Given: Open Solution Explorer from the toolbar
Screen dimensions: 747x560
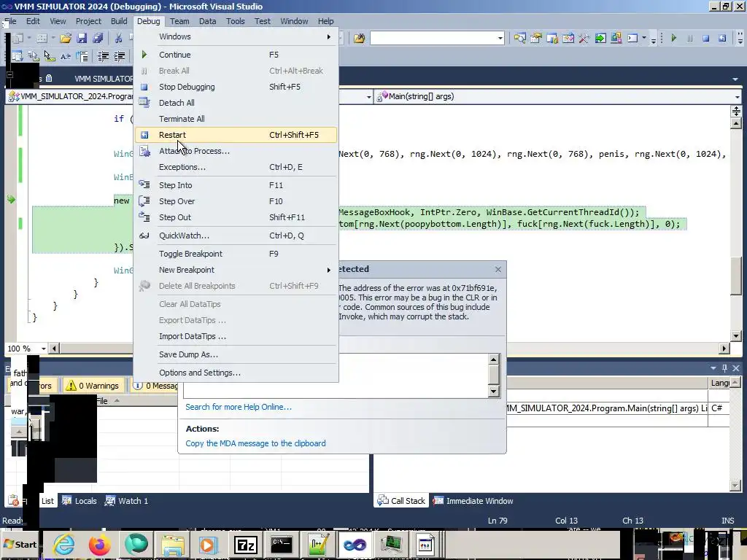Looking at the screenshot, I should (519, 38).
